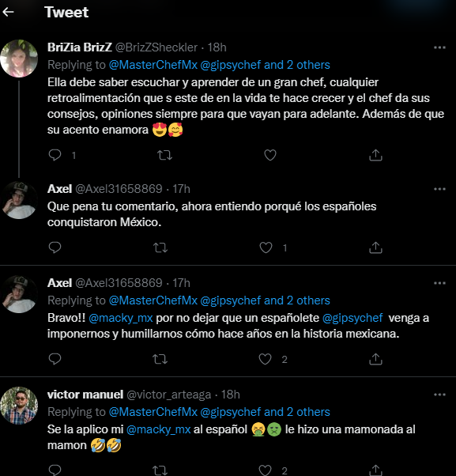Screen dimensions: 456x476
Task: Retweet Axel's 'Bravo!!' tweet
Action: (x=160, y=359)
